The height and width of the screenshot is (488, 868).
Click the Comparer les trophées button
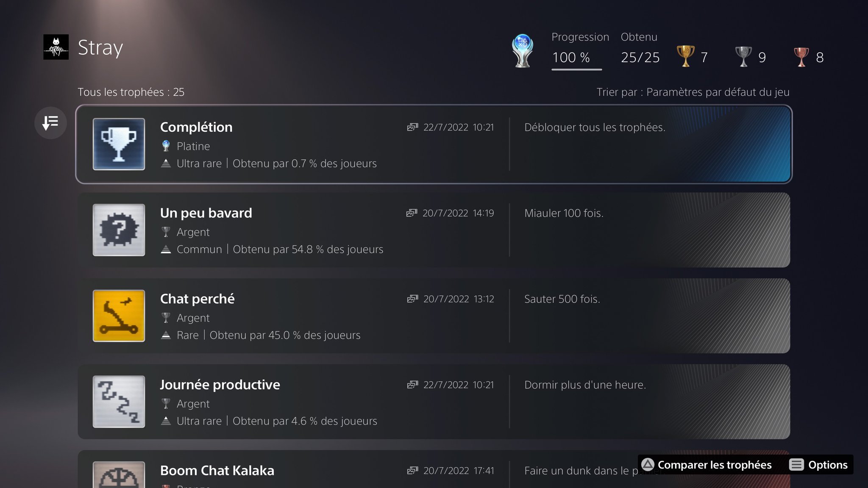coord(707,465)
